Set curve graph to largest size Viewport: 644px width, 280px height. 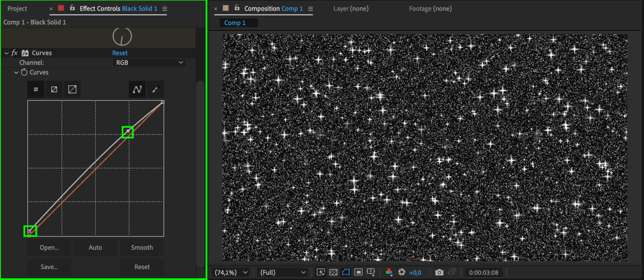[x=72, y=89]
